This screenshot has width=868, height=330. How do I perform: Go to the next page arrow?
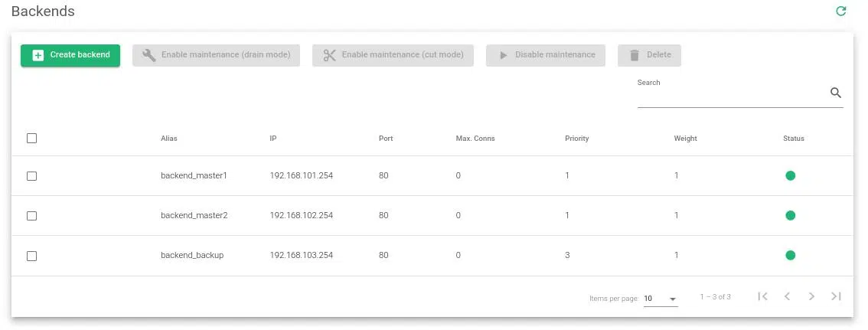pos(811,297)
